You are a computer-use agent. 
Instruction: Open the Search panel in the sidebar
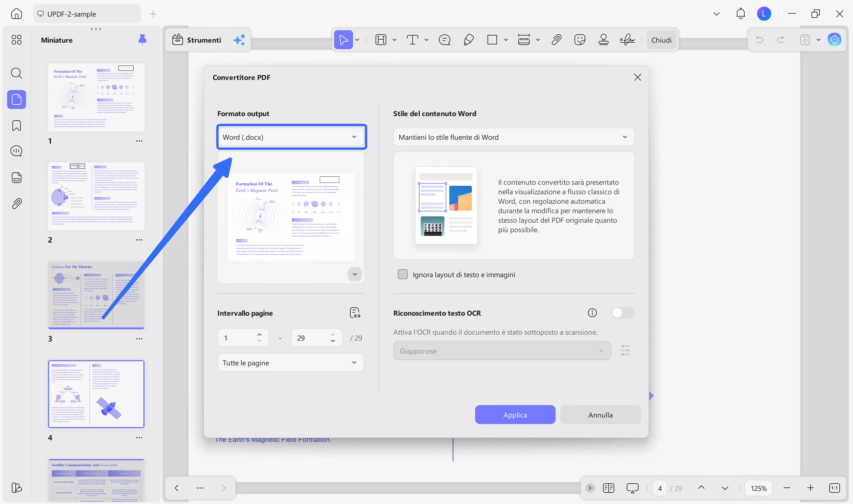pos(16,73)
